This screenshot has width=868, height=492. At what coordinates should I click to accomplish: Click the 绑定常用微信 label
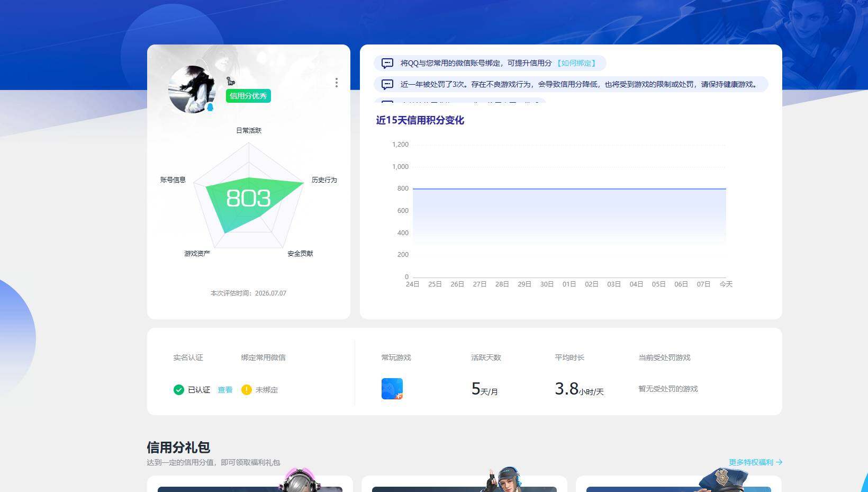coord(263,357)
